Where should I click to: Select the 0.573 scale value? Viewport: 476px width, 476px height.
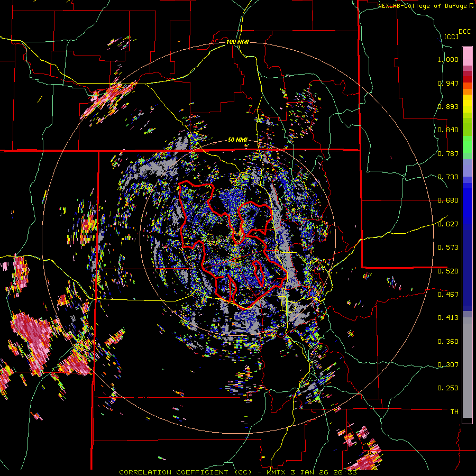(448, 248)
